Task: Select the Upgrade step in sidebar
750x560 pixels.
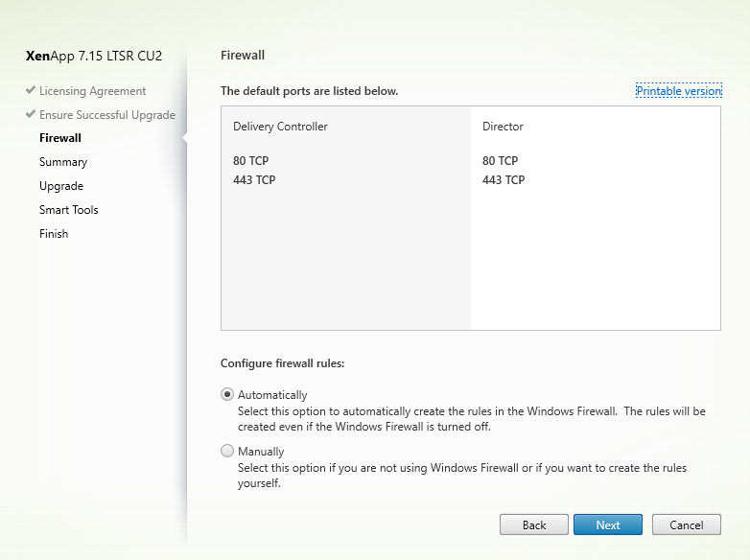Action: point(61,186)
